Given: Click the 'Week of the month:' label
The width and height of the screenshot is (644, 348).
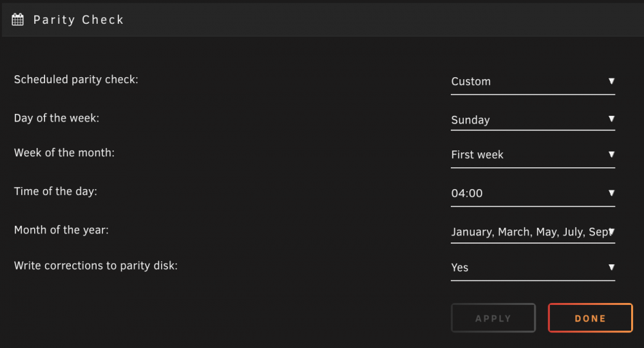Looking at the screenshot, I should (x=64, y=152).
